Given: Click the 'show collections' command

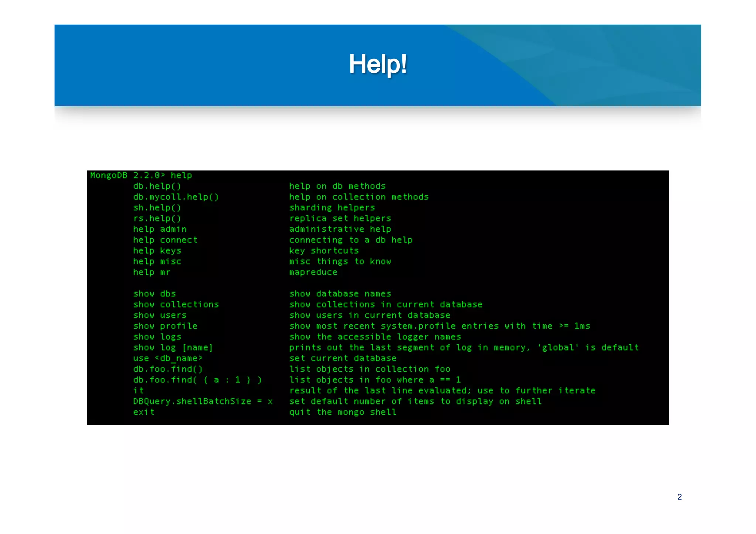Looking at the screenshot, I should coord(176,304).
